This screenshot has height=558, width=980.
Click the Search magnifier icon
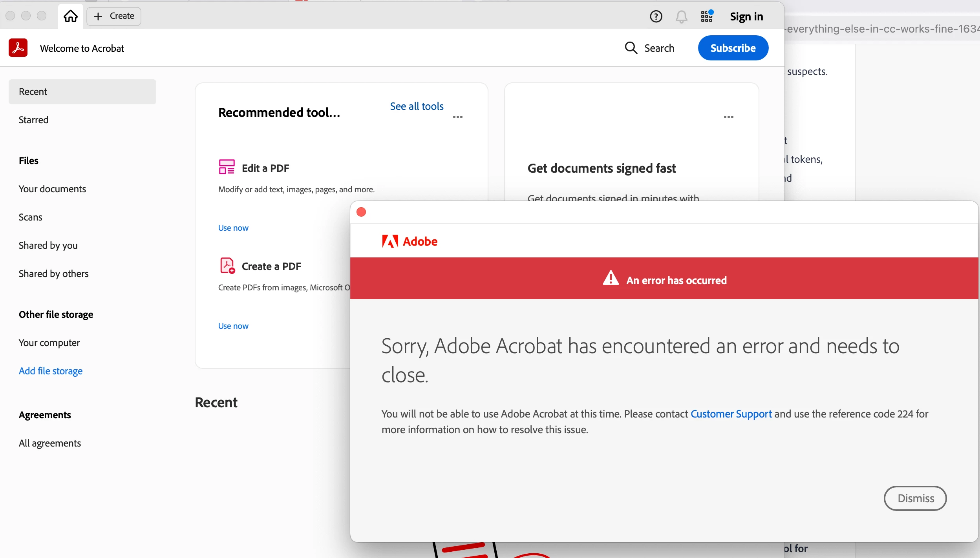pos(631,48)
